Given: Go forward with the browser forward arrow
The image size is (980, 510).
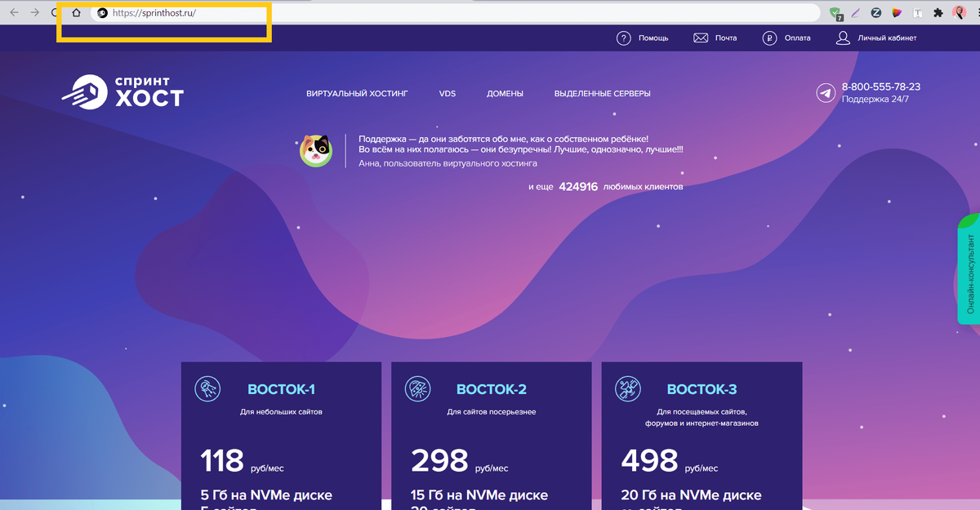Looking at the screenshot, I should click(34, 13).
